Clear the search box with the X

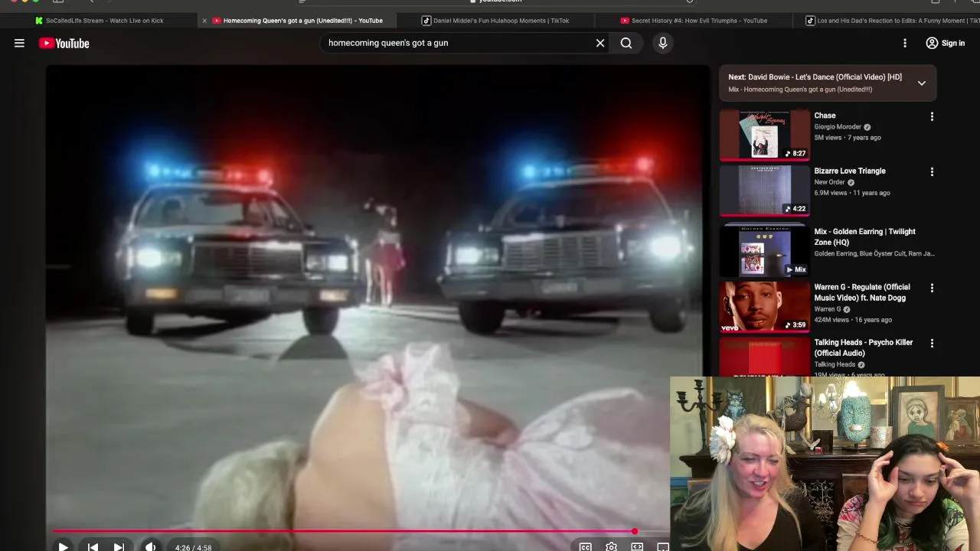(600, 43)
